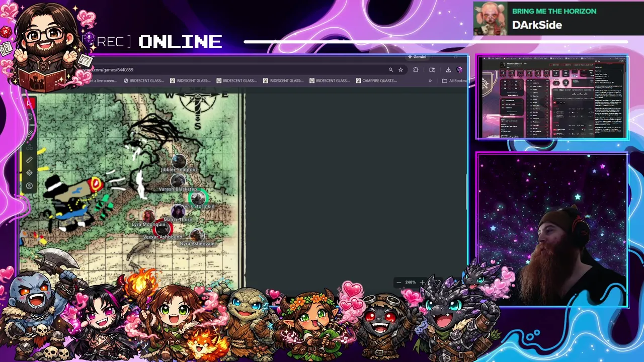Select the Jibbler Snagfoot token
Image resolution: width=644 pixels, height=362 pixels.
pos(179,161)
